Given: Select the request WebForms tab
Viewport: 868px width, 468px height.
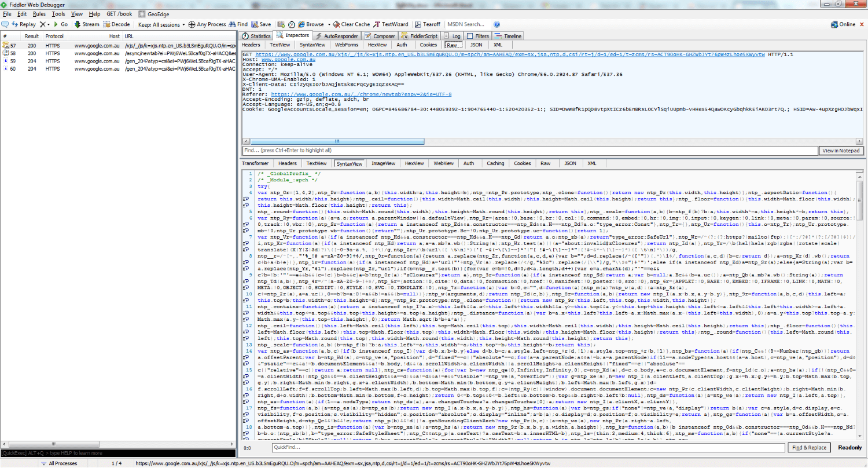Looking at the screenshot, I should (347, 45).
